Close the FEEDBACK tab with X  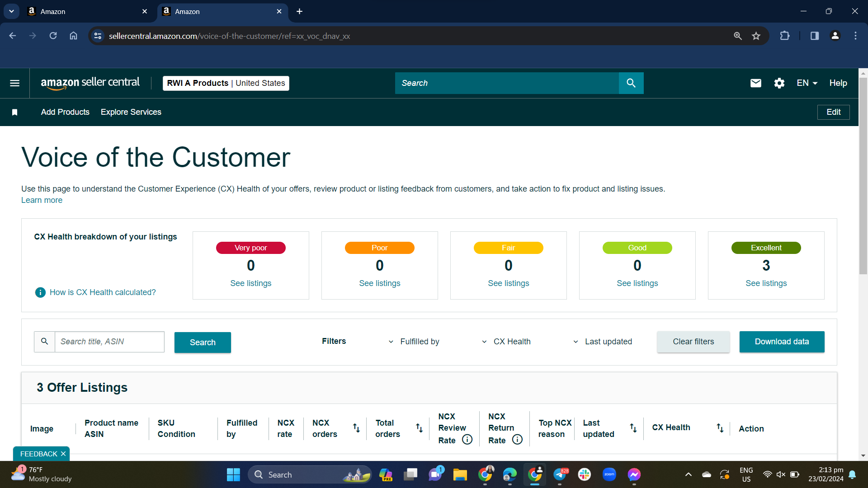point(63,454)
